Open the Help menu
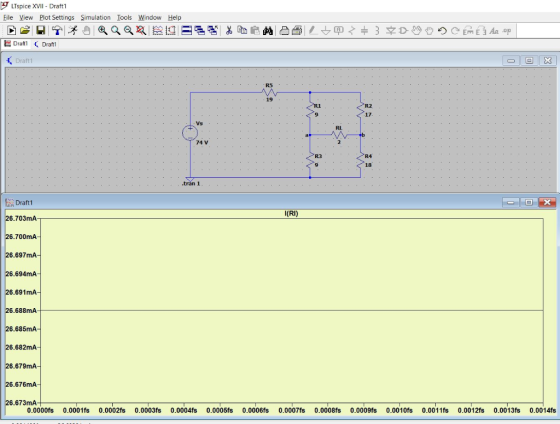The image size is (560, 424). tap(175, 17)
